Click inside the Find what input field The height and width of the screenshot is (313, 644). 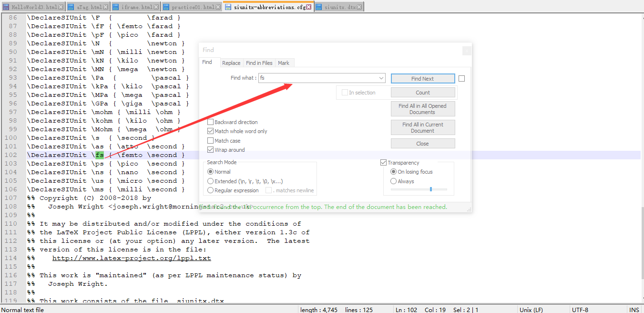315,78
